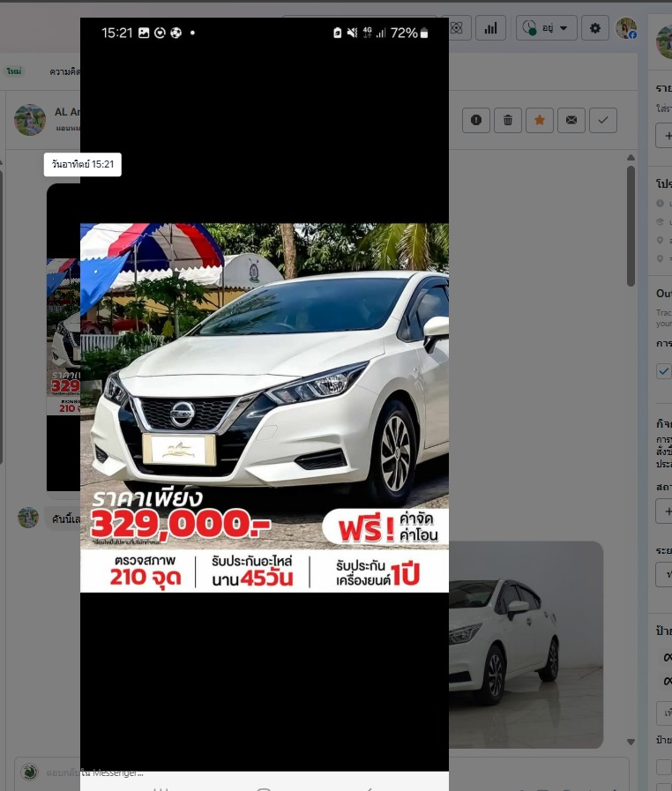Mark conversation as done with checkmark
The height and width of the screenshot is (791, 672).
coord(603,120)
